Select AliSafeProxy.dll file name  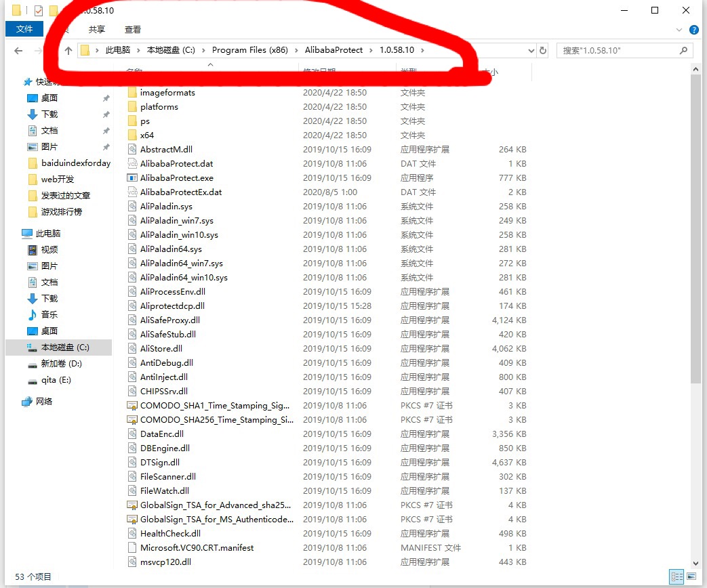click(170, 320)
